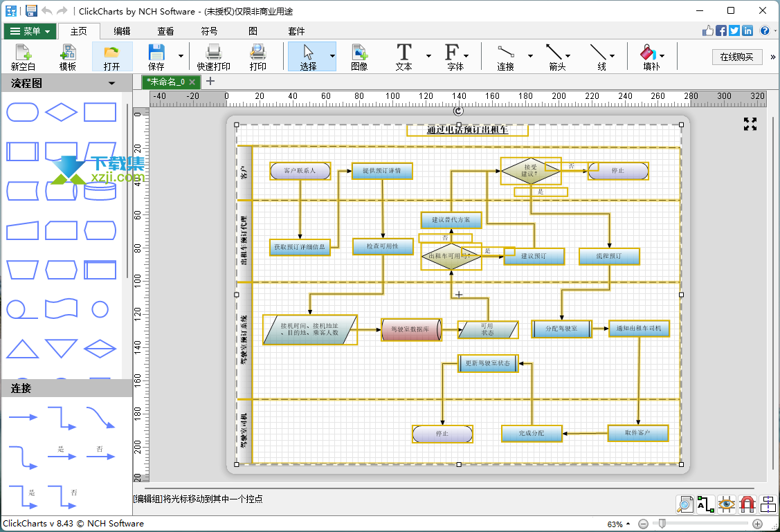
Task: Activate the 连接 connector tool
Action: (x=506, y=57)
